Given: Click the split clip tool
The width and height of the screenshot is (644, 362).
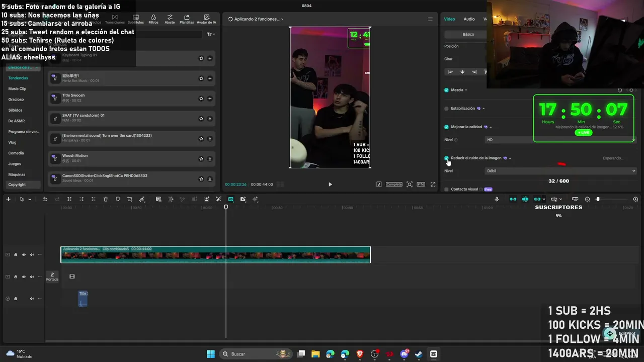Looking at the screenshot, I should coord(69,199).
